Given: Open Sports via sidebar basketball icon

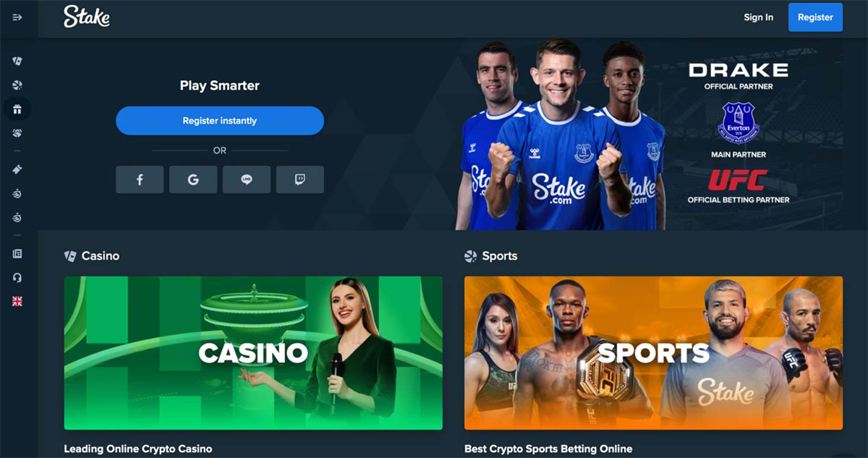Looking at the screenshot, I should 17,85.
